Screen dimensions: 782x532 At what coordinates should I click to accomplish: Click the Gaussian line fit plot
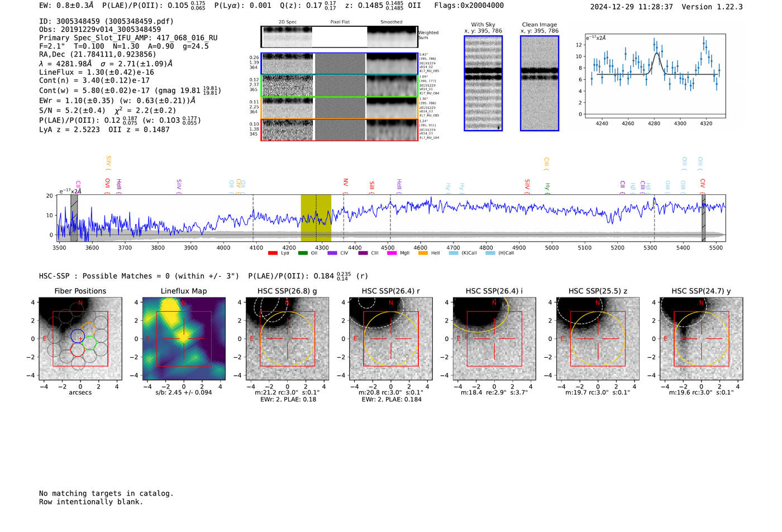655,76
